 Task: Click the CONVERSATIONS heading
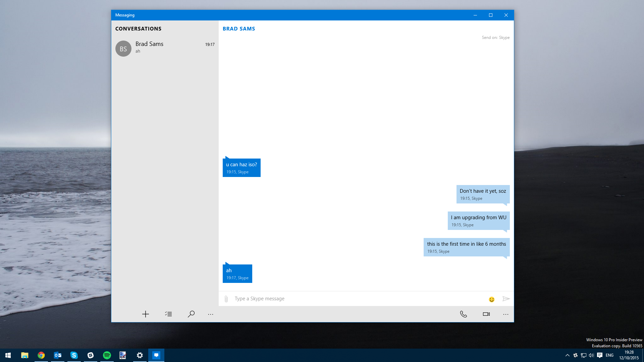click(138, 29)
